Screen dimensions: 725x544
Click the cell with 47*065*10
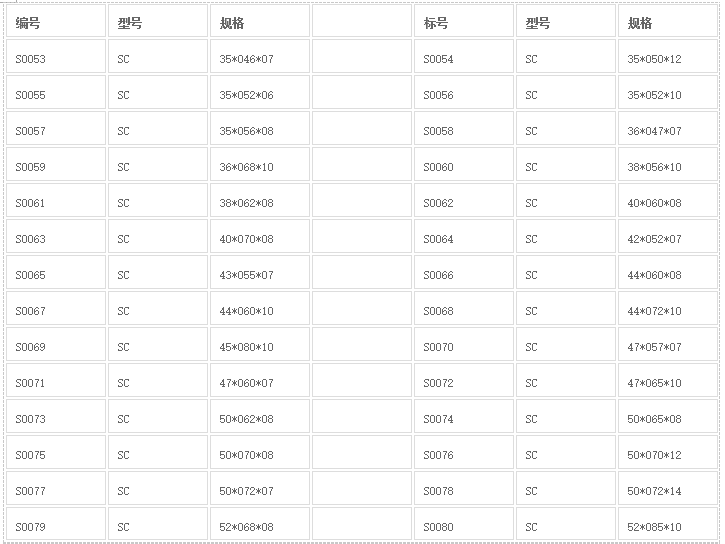[666, 383]
